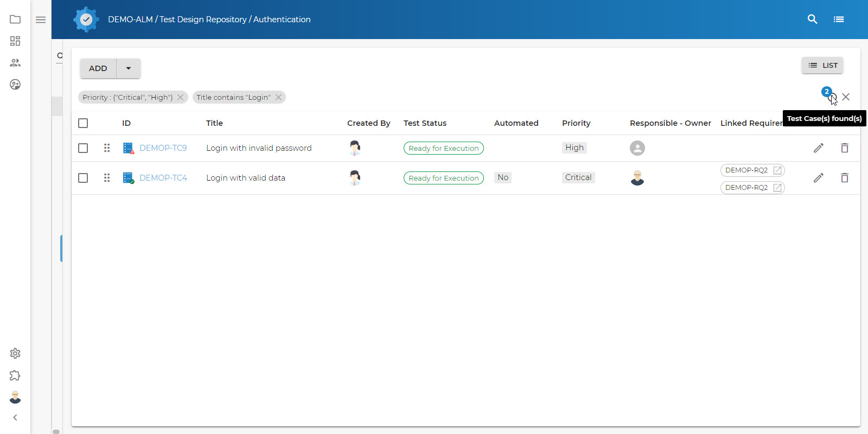Open search magnifier in header
The width and height of the screenshot is (868, 434).
pyautogui.click(x=812, y=19)
